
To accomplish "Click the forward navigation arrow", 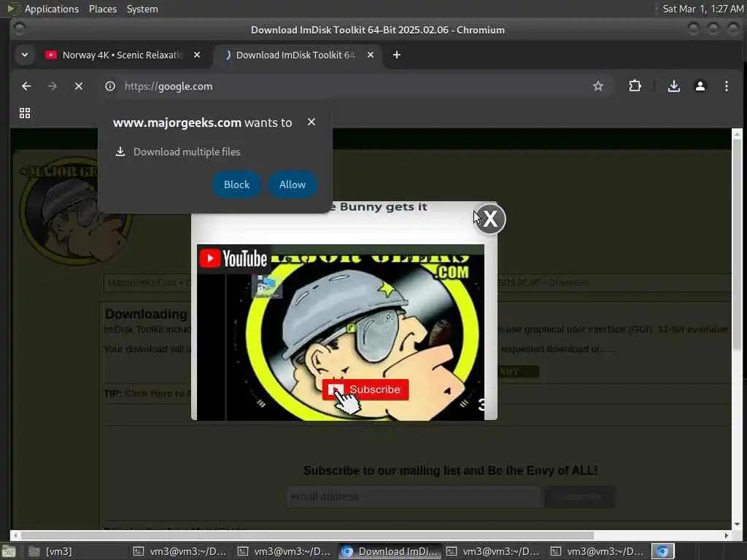I will (53, 86).
